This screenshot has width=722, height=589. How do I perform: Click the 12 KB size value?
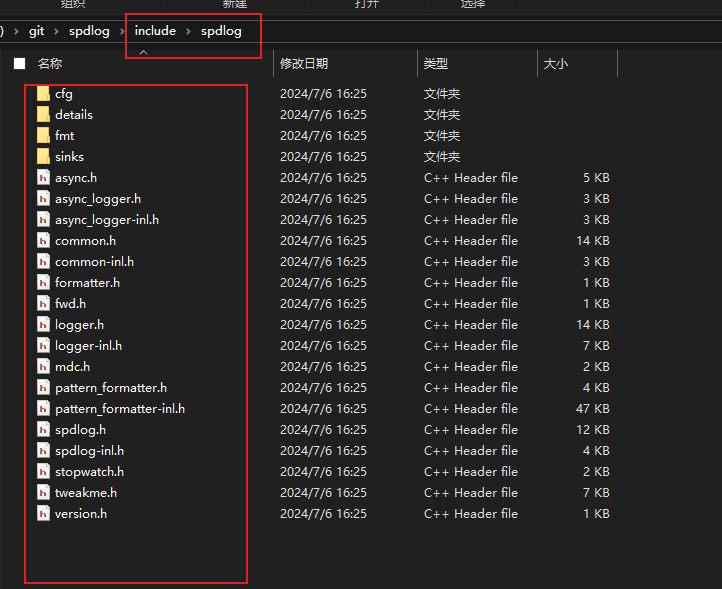(593, 430)
